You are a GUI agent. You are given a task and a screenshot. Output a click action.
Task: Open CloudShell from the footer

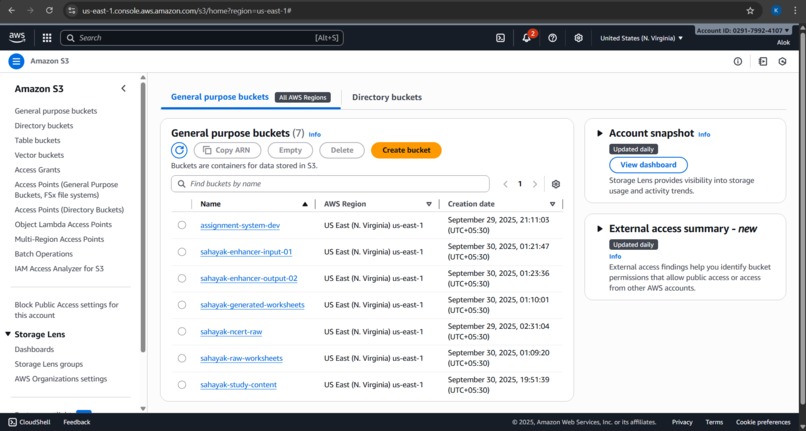pos(29,422)
